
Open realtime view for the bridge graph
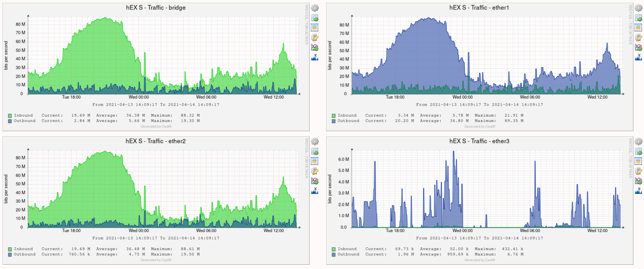pyautogui.click(x=315, y=48)
